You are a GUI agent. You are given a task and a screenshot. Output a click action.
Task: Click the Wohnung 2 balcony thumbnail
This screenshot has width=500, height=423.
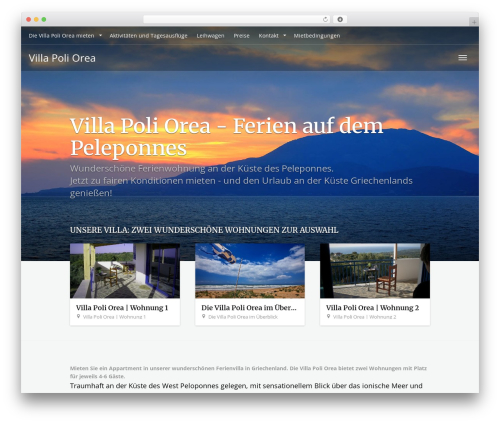tap(375, 271)
